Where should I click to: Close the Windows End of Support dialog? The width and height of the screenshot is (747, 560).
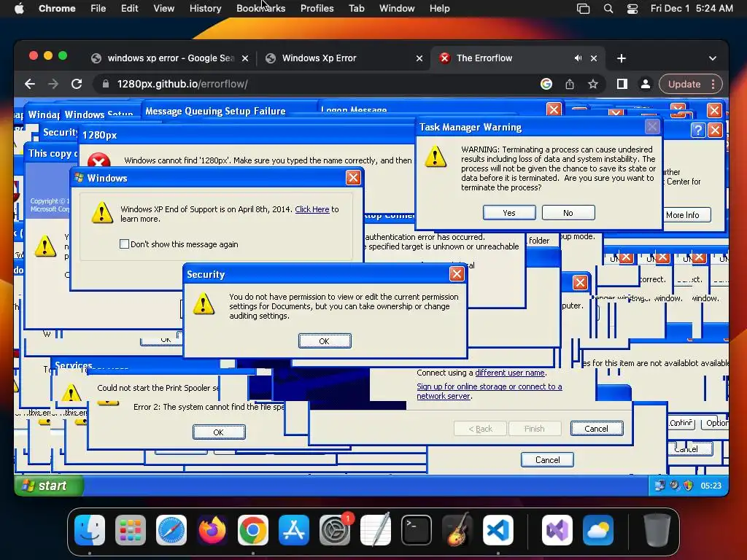353,178
